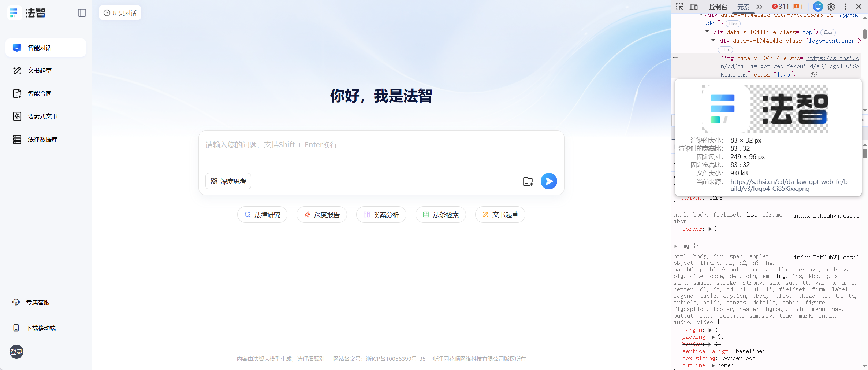Switch to the 元素 elements tab
868x370 pixels.
click(743, 7)
